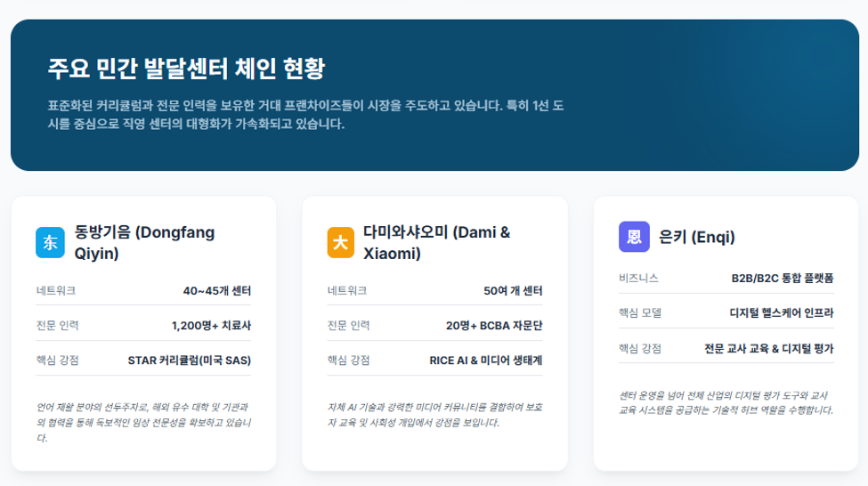Screen dimensions: 868x486
Task: Select the heading 주요 민간 발달센터 체인 현황
Action: (186, 69)
